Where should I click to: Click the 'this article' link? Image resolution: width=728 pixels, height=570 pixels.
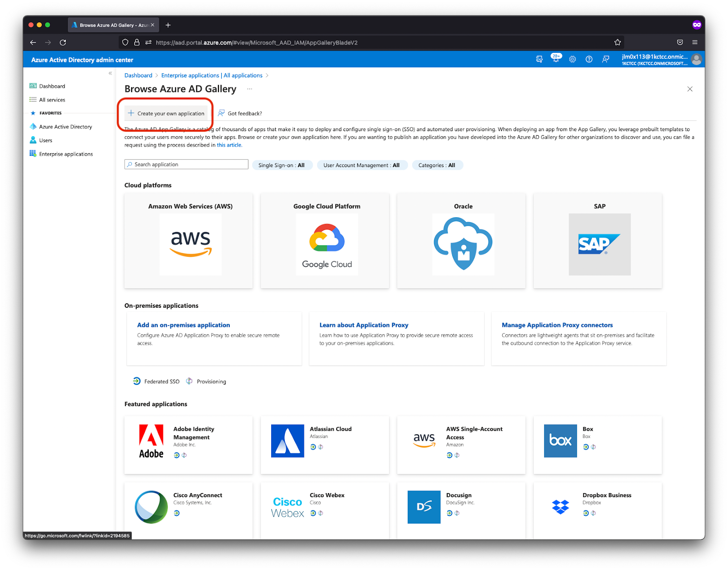(x=229, y=145)
